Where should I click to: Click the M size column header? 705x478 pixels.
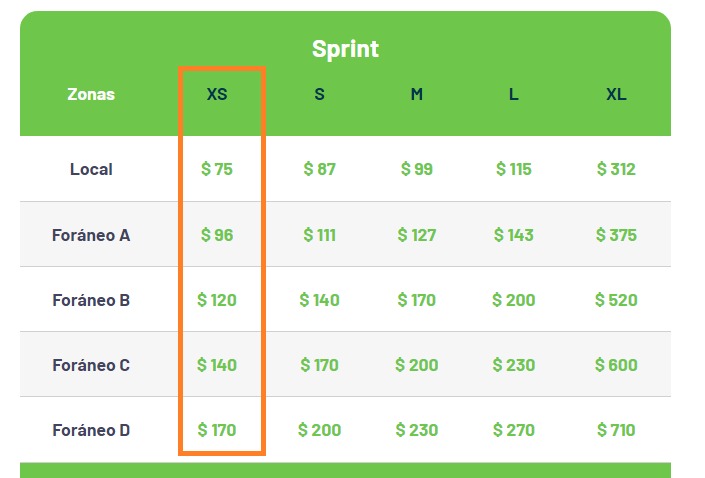tap(416, 95)
